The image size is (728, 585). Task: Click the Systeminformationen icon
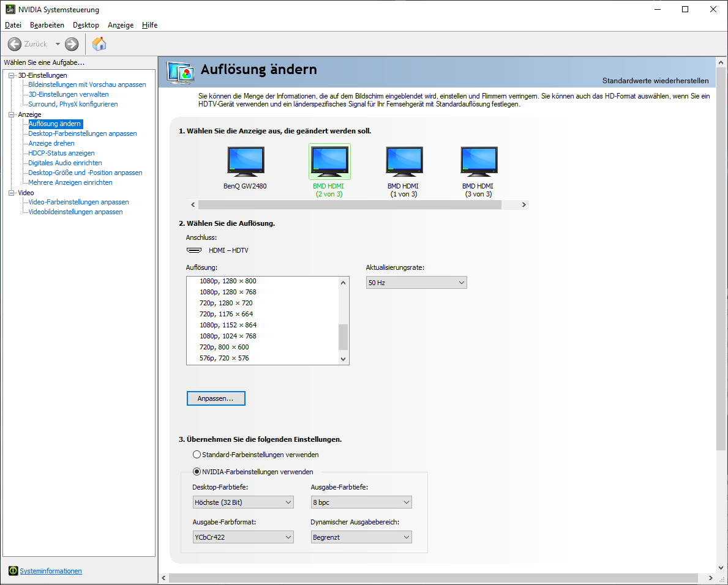pyautogui.click(x=13, y=571)
